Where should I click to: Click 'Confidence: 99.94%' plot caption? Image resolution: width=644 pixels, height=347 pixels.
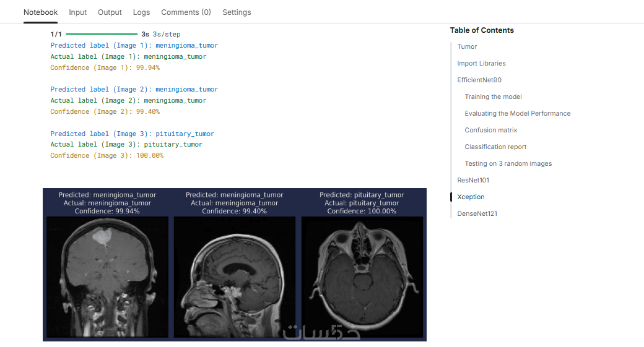pyautogui.click(x=107, y=212)
